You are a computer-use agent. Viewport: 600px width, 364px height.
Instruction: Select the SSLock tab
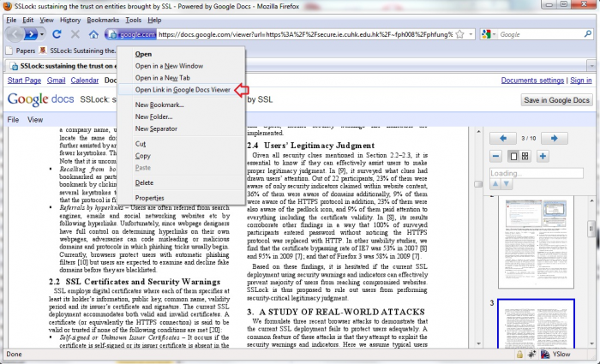63,66
